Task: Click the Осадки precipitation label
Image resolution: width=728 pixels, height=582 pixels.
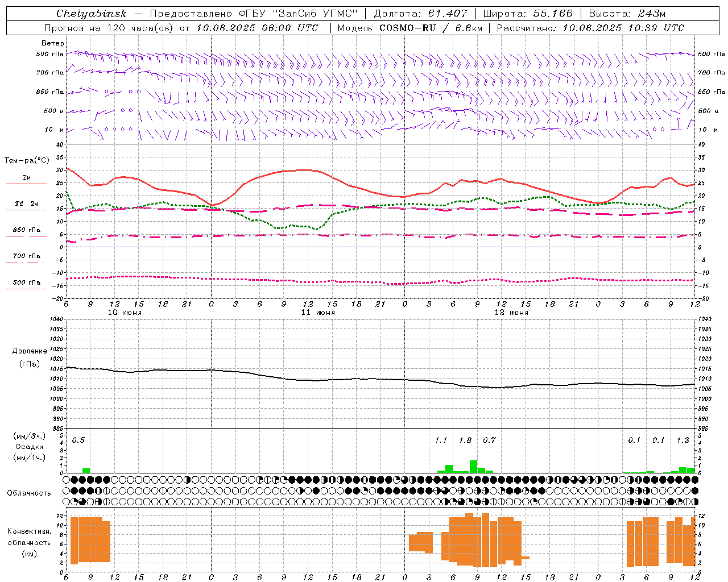Action: (x=29, y=447)
